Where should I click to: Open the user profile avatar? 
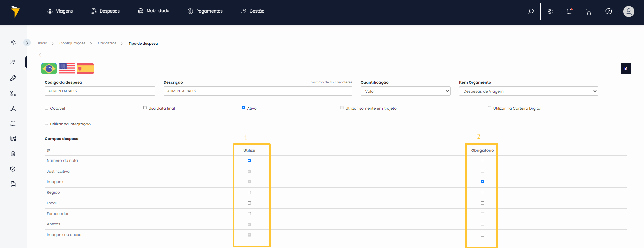(x=628, y=11)
